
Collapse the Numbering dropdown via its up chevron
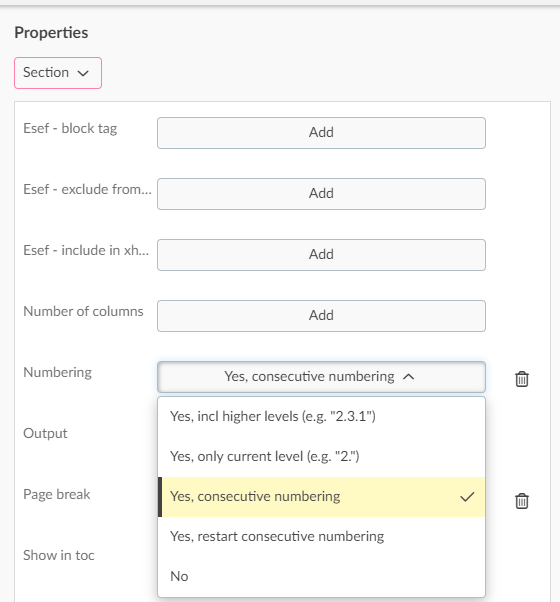click(x=409, y=377)
